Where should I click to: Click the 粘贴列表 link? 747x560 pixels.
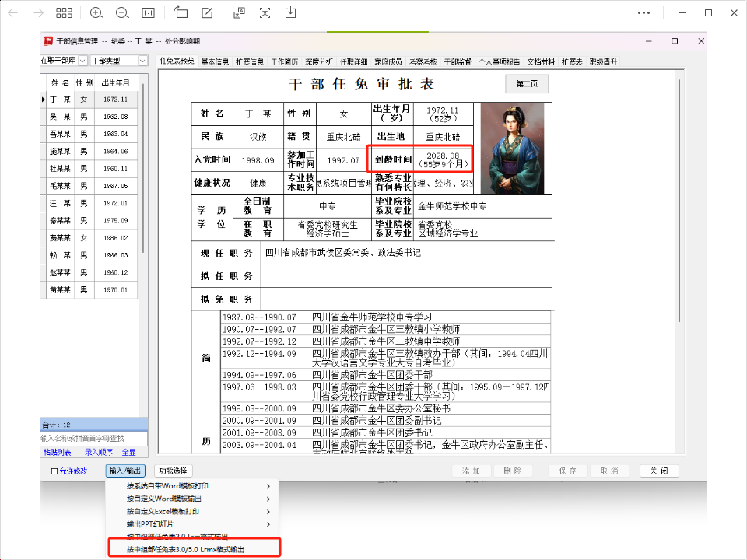coord(57,453)
